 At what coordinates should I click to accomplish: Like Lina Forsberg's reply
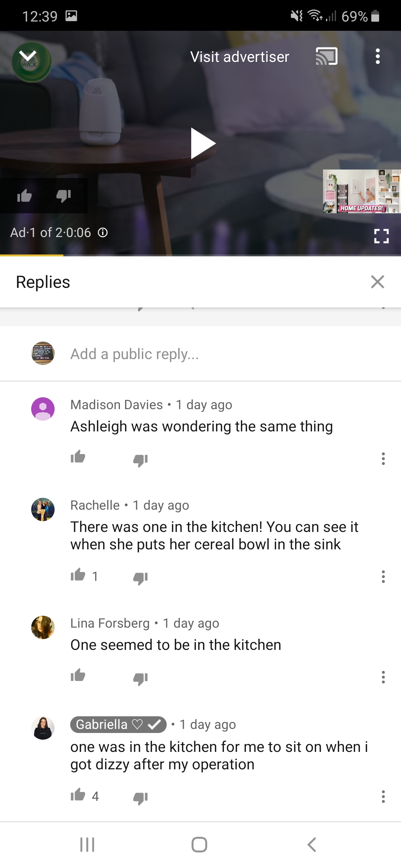coord(78,675)
